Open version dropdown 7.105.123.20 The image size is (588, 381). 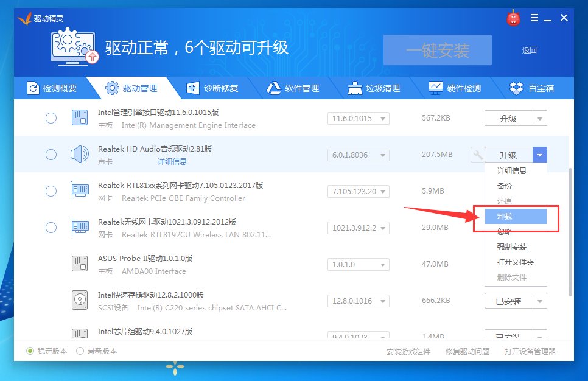(358, 191)
